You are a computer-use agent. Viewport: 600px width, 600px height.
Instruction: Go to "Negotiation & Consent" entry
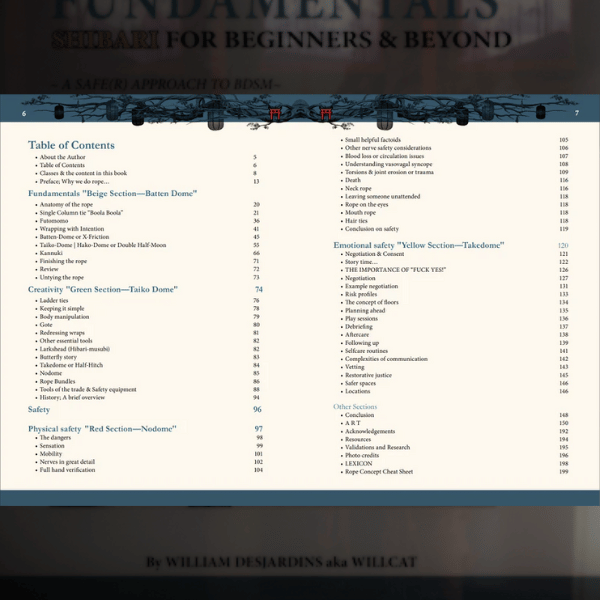374,254
